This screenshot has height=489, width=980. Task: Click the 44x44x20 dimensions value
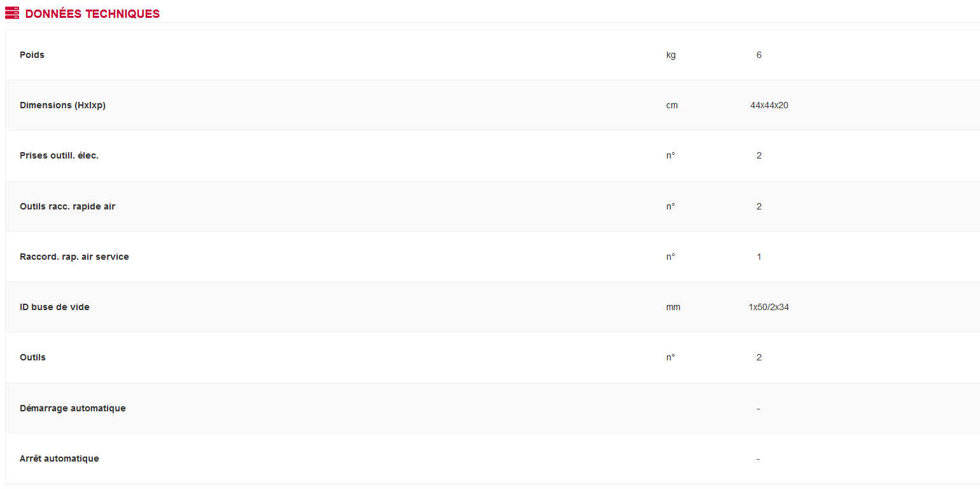coord(769,105)
